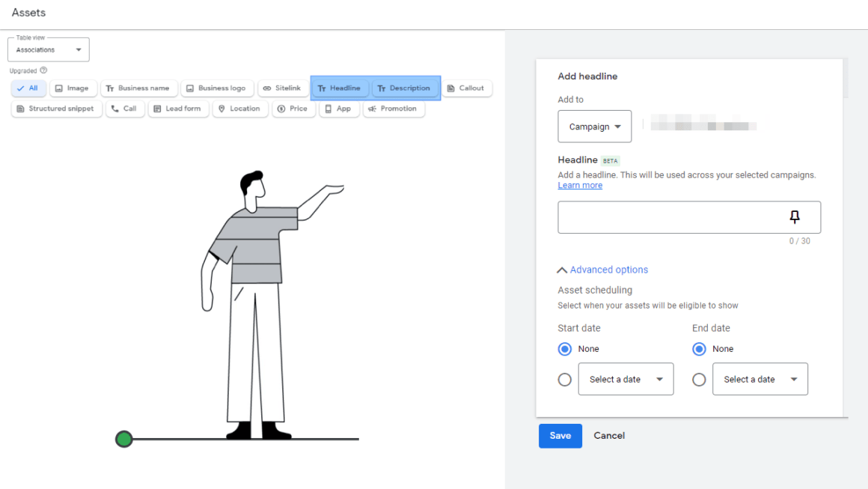Save the new headline

point(560,436)
